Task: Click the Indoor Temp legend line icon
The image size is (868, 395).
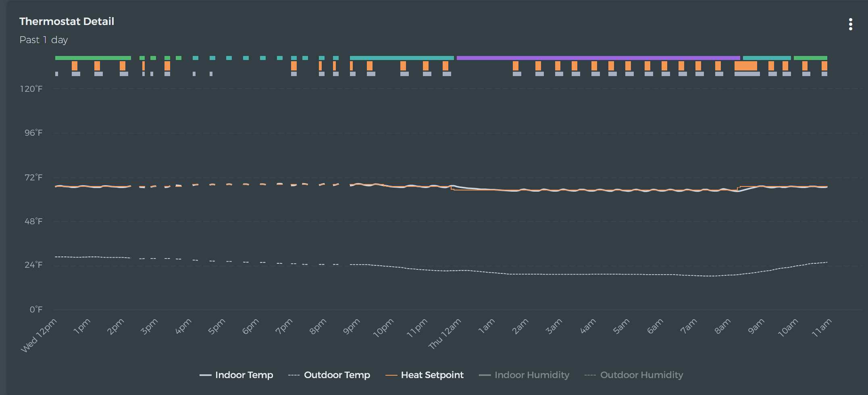Action: [205, 375]
